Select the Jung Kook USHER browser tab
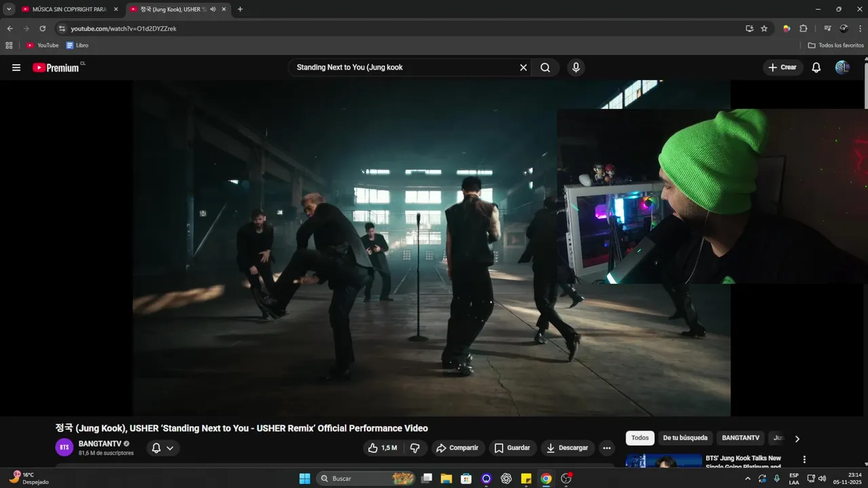The width and height of the screenshot is (868, 488). tap(173, 9)
